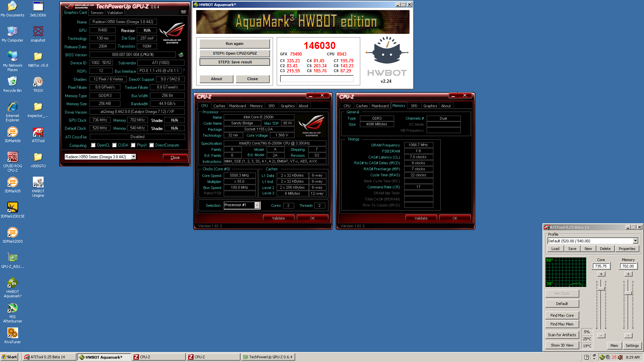This screenshot has height=362, width=644.
Task: Launch TRIXX desktop shortcut
Action: click(38, 84)
